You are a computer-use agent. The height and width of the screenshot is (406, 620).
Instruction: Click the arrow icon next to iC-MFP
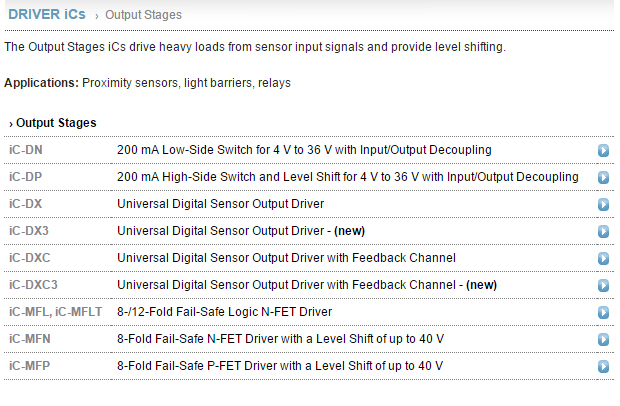[x=603, y=366]
